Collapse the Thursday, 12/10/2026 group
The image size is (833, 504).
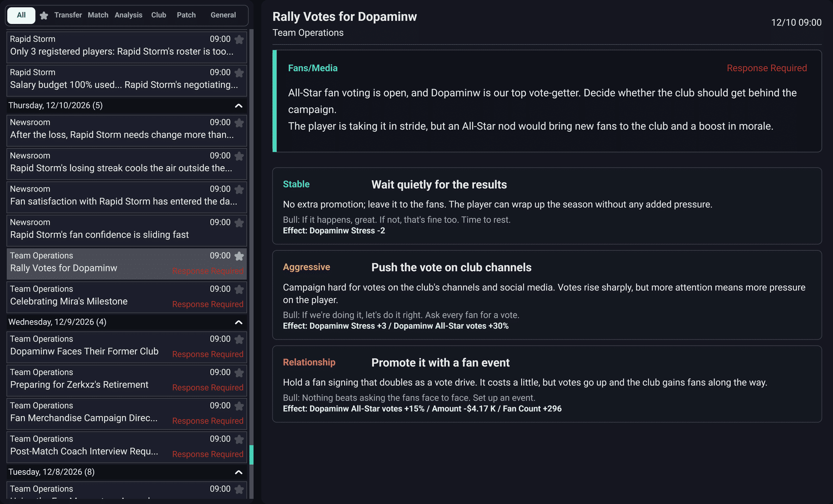point(238,106)
